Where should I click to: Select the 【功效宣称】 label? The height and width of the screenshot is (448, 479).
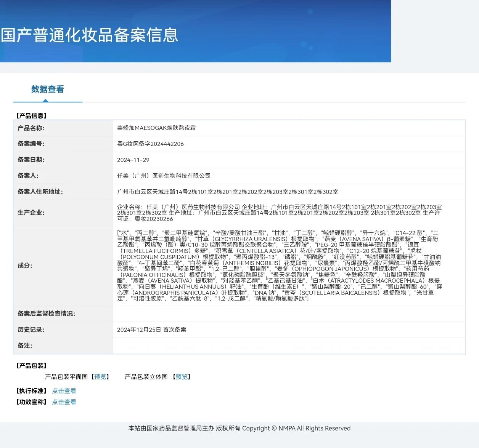31,402
